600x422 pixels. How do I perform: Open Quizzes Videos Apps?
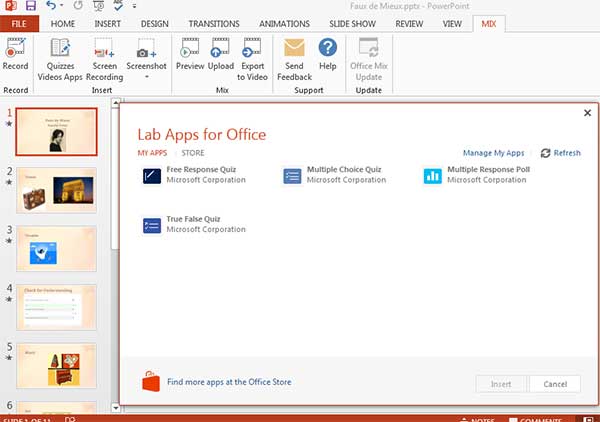(60, 59)
